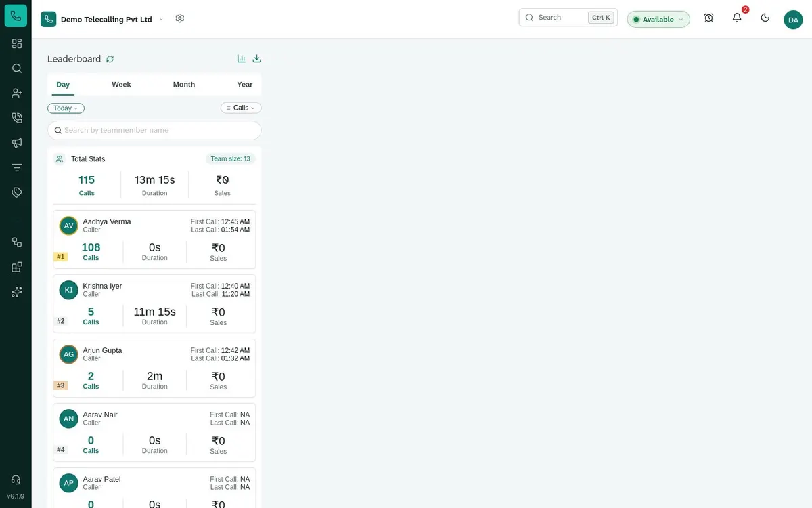This screenshot has height=508, width=812.
Task: Open the Today date dropdown
Action: [x=66, y=108]
